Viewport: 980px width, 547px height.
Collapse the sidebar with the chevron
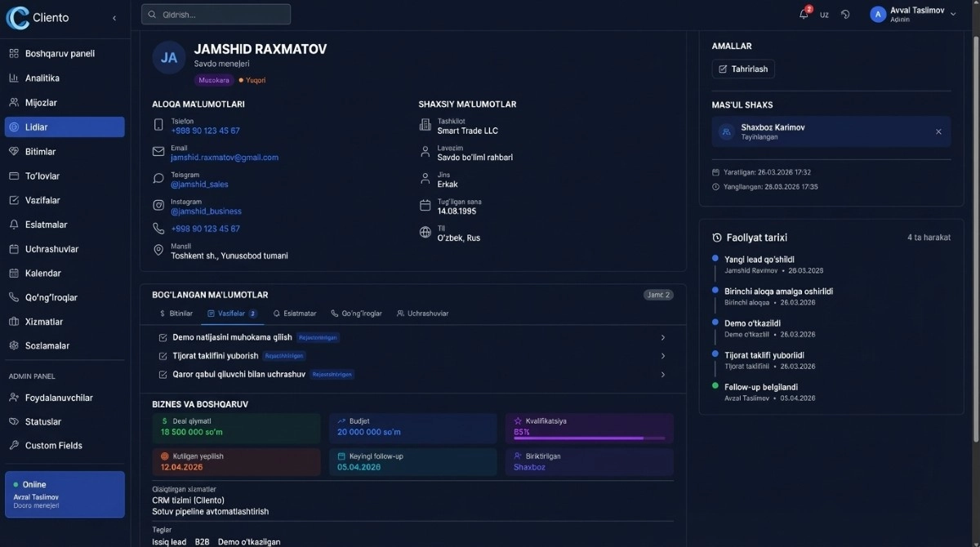pyautogui.click(x=114, y=17)
